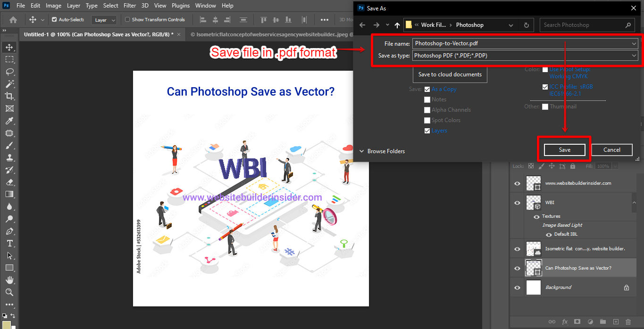This screenshot has width=644, height=329.
Task: Select the Horizontal Type tool
Action: [9, 243]
